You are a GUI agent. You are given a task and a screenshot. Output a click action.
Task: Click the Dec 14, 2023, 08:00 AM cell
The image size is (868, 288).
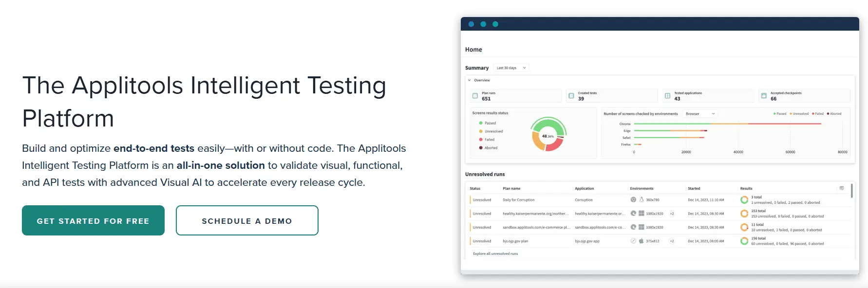[x=706, y=241]
